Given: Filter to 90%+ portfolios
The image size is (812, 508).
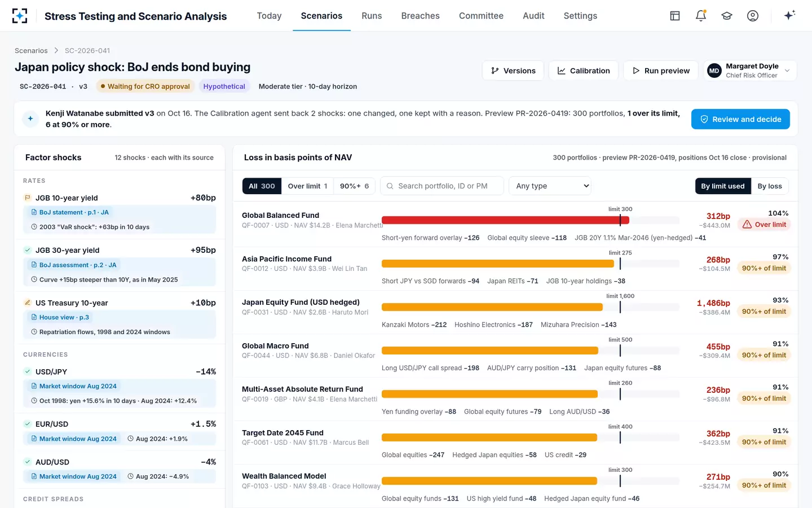Looking at the screenshot, I should pos(354,186).
